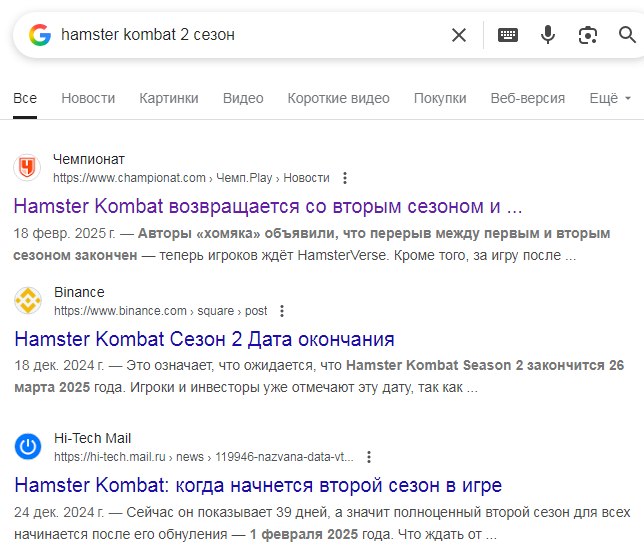Click the Google logo in search bar
Viewport: 644px width, 545px height.
click(x=40, y=35)
